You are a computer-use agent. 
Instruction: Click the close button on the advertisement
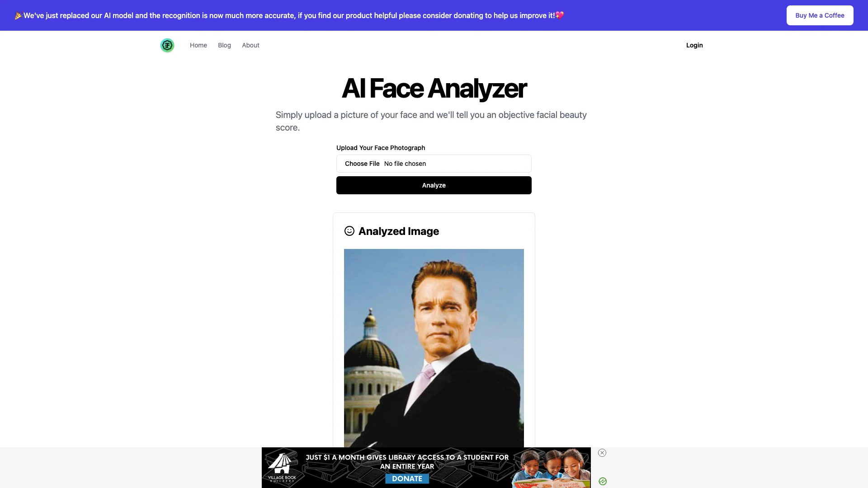602,453
